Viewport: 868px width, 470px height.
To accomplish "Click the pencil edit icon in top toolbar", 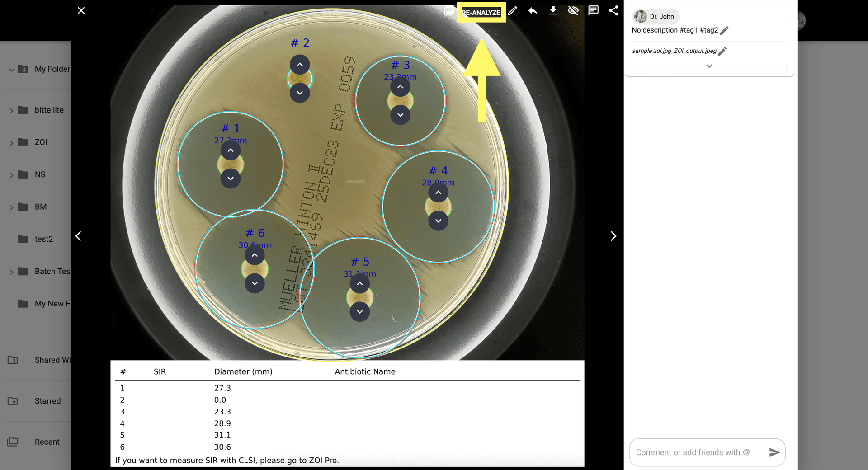I will pos(513,11).
